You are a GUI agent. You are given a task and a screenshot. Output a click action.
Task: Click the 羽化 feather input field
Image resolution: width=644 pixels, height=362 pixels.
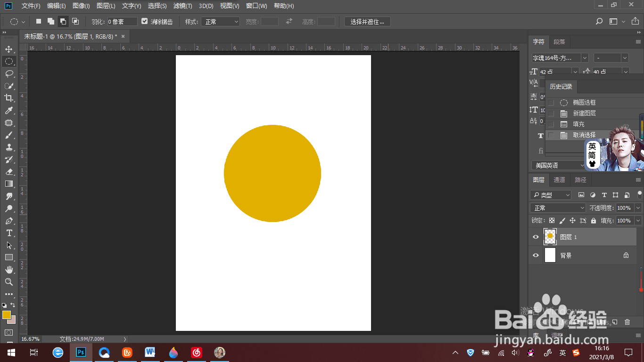click(122, 22)
